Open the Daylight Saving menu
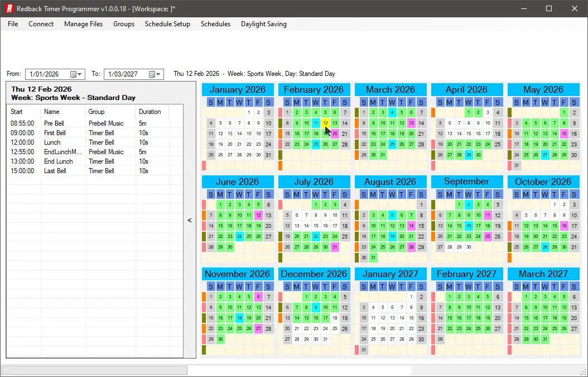588x377 pixels. [x=264, y=24]
